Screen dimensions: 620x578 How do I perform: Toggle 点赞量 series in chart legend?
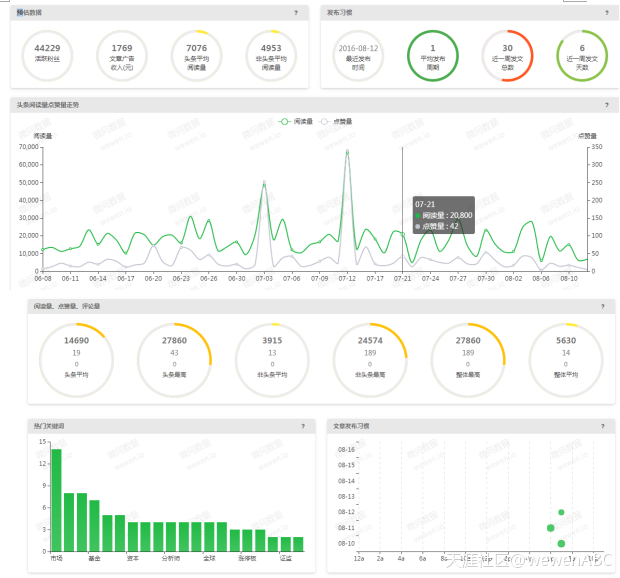[x=336, y=121]
